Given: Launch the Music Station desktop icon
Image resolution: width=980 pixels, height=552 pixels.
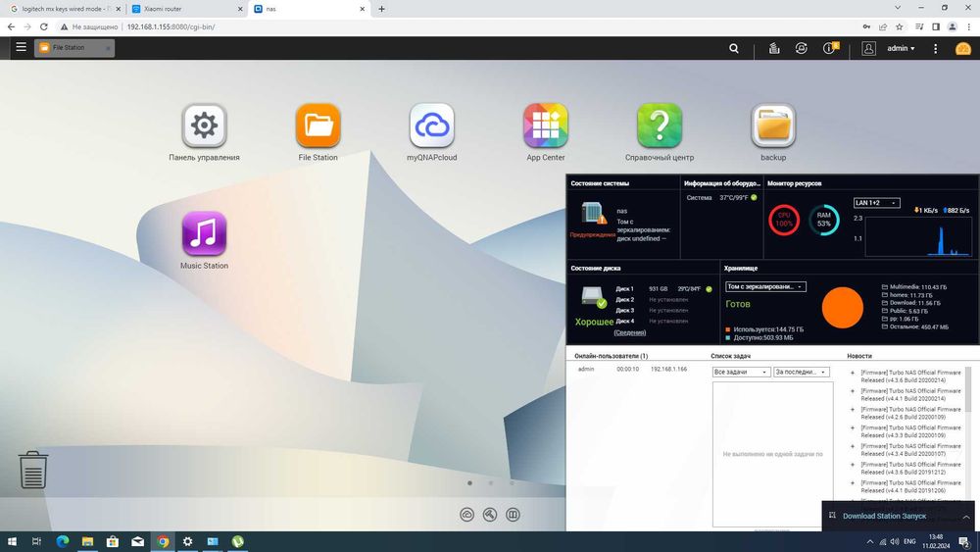Looking at the screenshot, I should pos(205,233).
